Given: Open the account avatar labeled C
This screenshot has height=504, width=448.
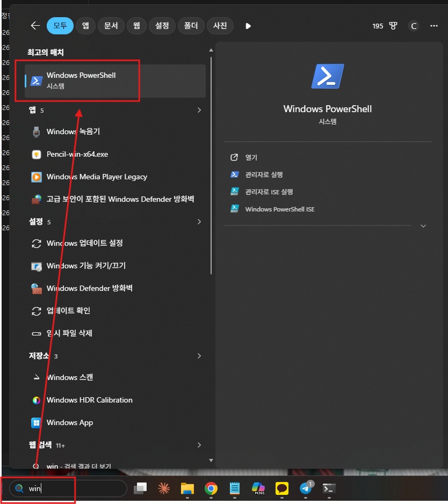Looking at the screenshot, I should coord(414,26).
